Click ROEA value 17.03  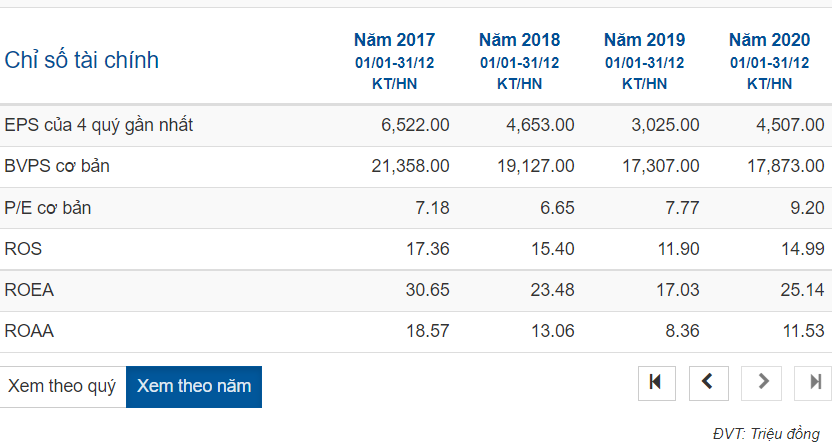pyautogui.click(x=678, y=290)
